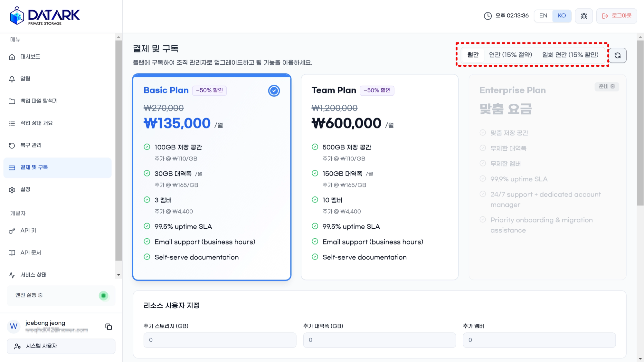Click the API 키 key icon
This screenshot has width=644, height=362.
tap(12, 231)
